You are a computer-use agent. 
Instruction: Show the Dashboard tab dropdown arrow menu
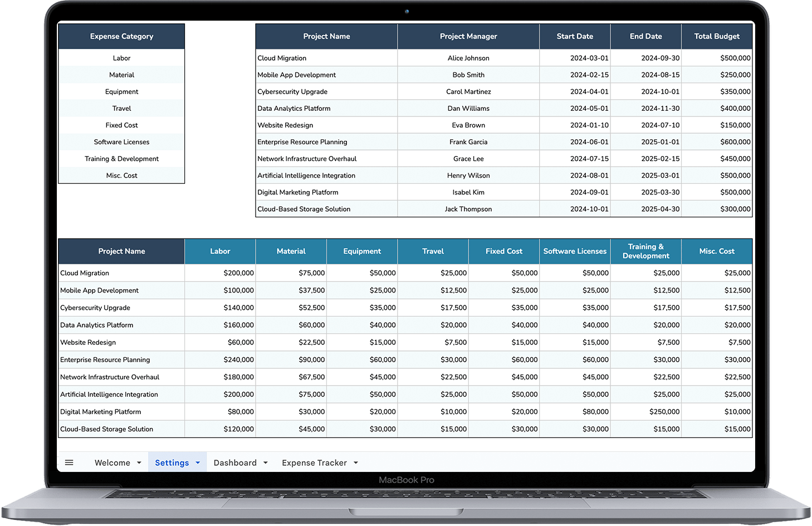pyautogui.click(x=266, y=462)
